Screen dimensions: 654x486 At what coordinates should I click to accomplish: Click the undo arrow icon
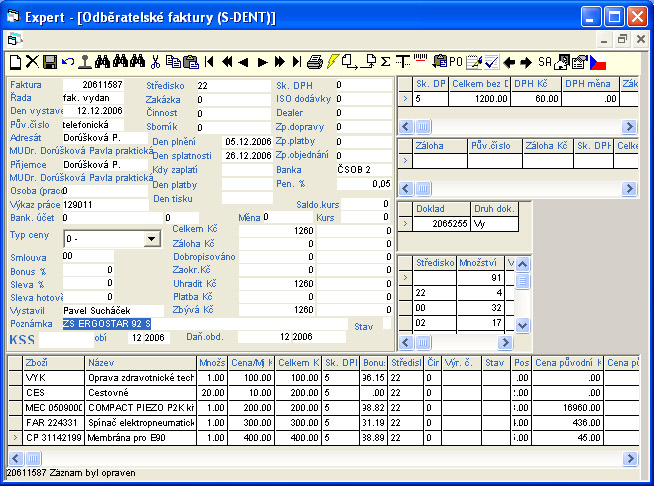coord(67,62)
